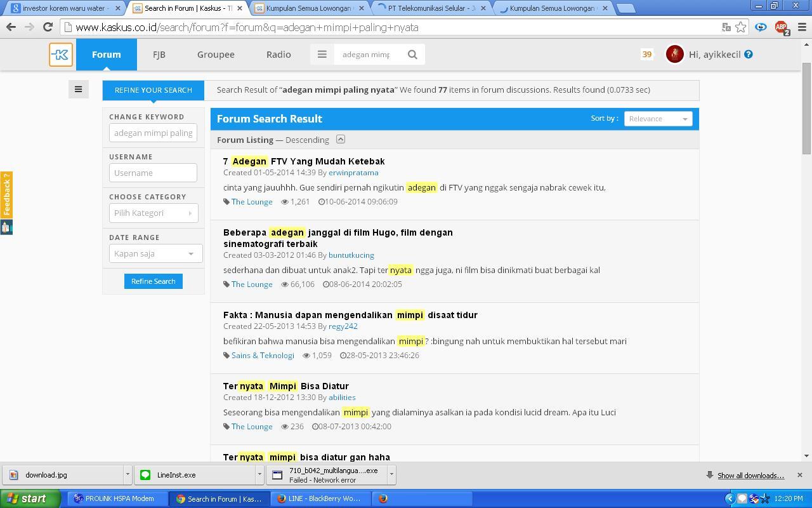The image size is (812, 508).
Task: Click the browser address bar
Action: coord(393,27)
